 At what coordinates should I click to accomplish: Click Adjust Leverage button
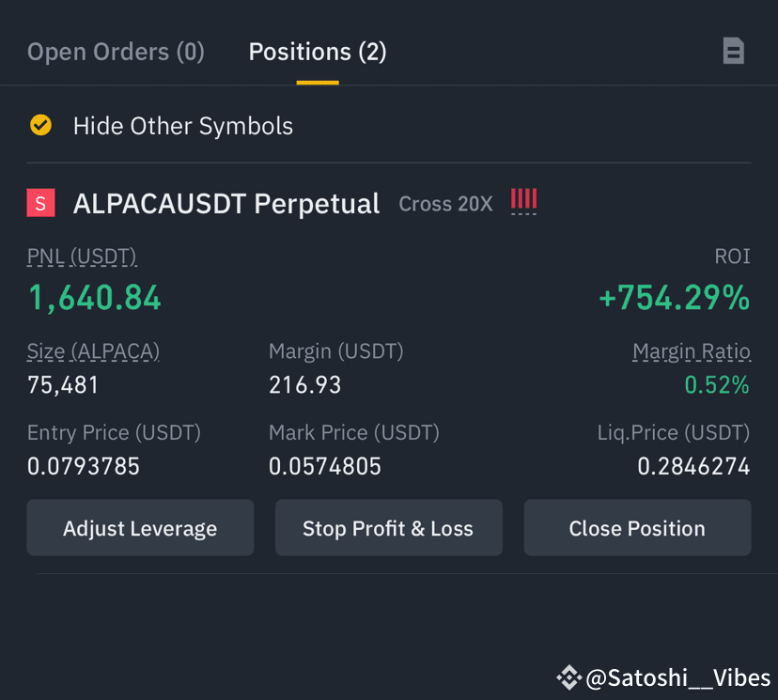coord(140,528)
